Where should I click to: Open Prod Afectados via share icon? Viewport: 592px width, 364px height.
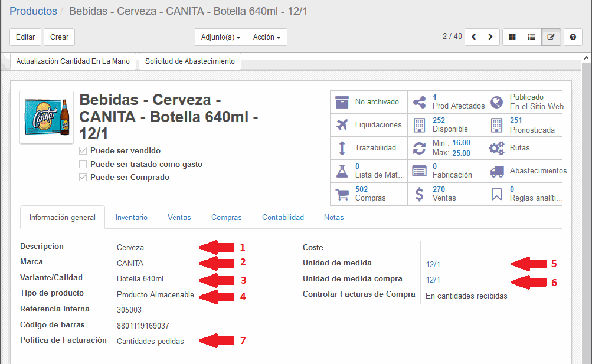point(420,102)
